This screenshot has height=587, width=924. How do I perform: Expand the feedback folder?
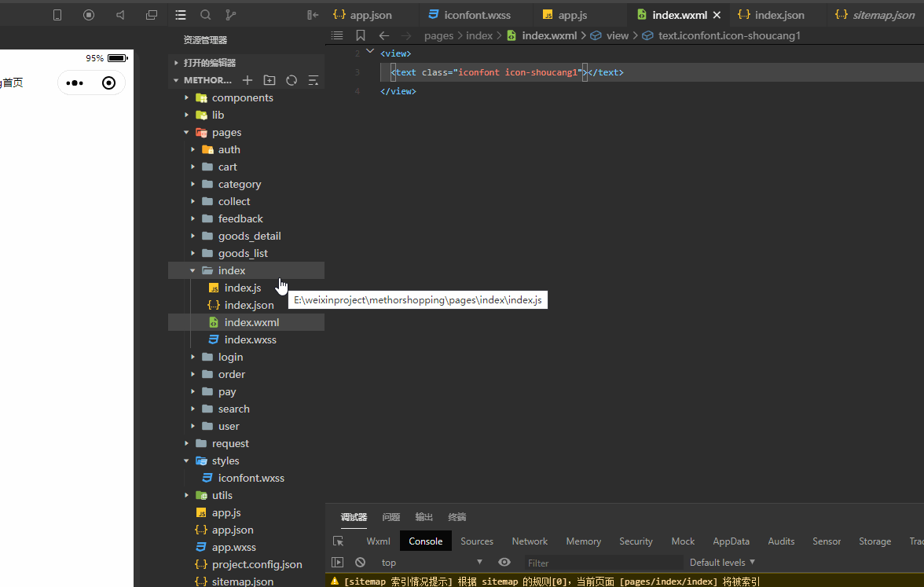coord(240,218)
